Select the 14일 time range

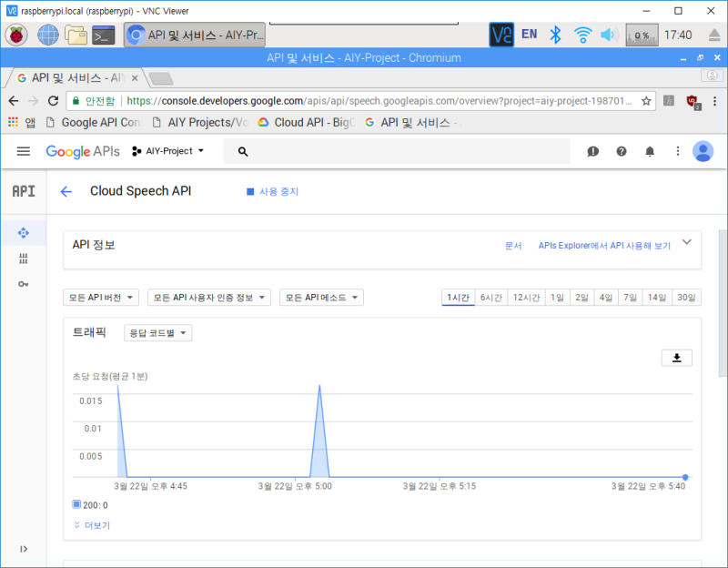(656, 298)
